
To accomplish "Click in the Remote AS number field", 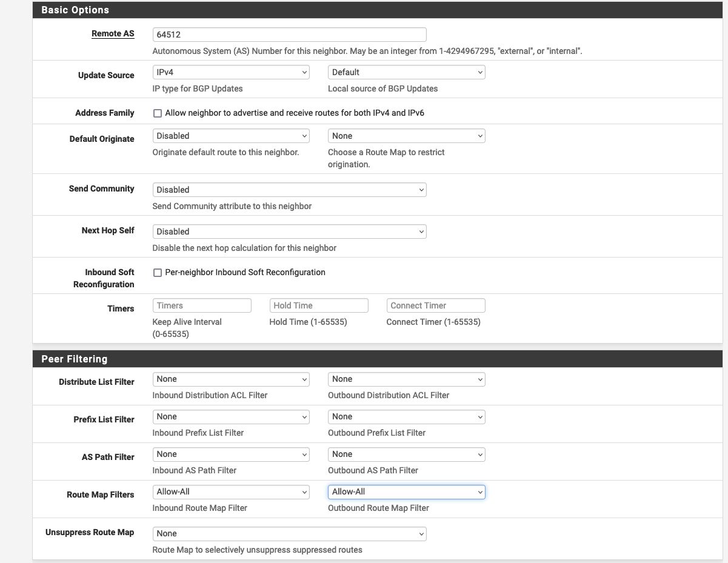I will [x=289, y=34].
